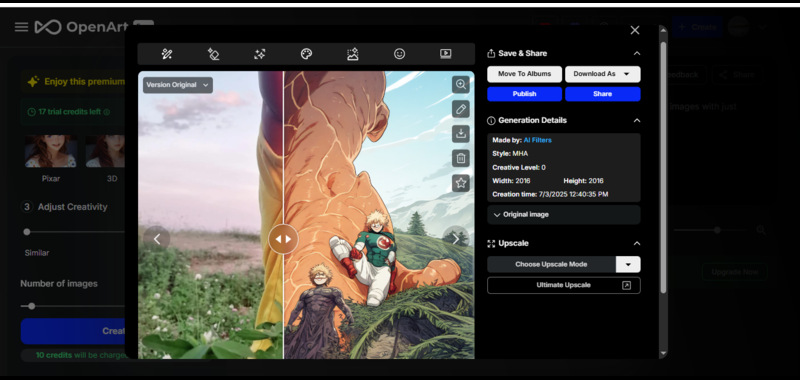Go to previous image with left arrow

point(157,239)
